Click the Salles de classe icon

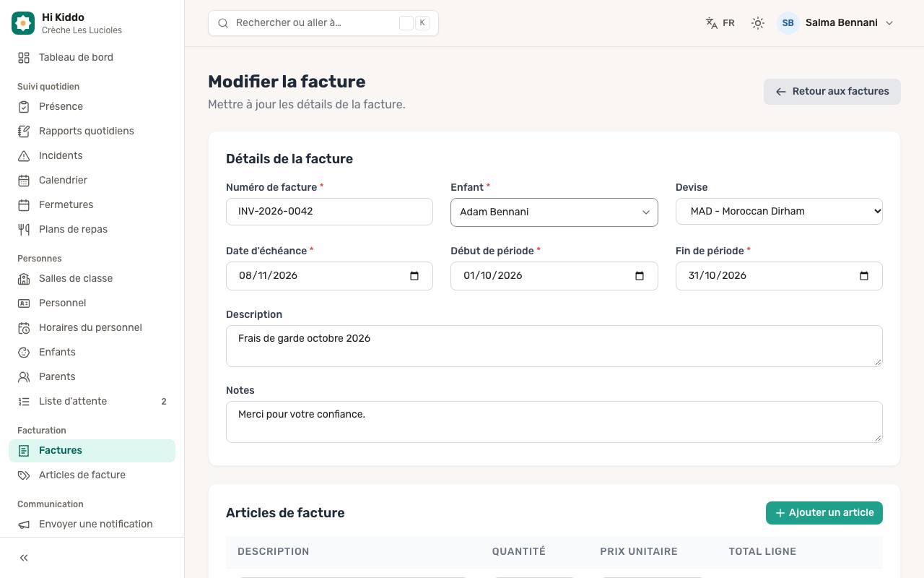click(24, 279)
